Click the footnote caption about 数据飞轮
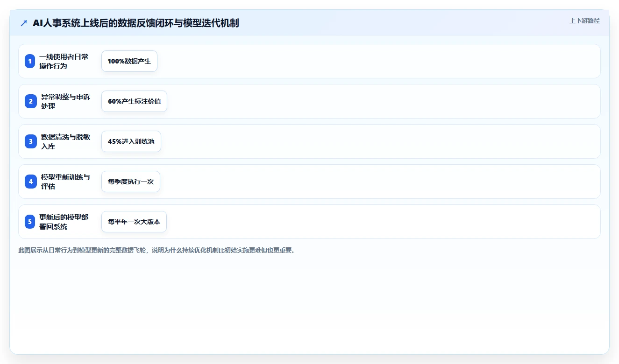619x364 pixels. (x=157, y=250)
